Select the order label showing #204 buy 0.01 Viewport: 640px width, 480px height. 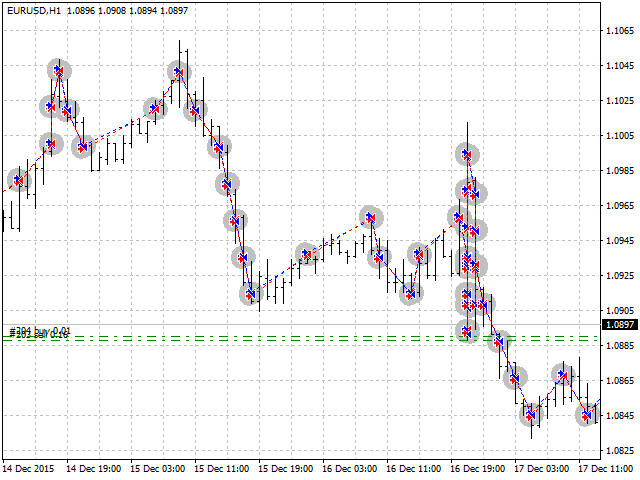(x=40, y=330)
